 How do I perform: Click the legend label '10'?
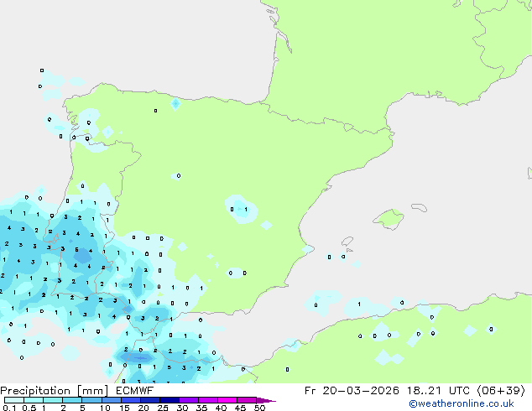pos(105,408)
